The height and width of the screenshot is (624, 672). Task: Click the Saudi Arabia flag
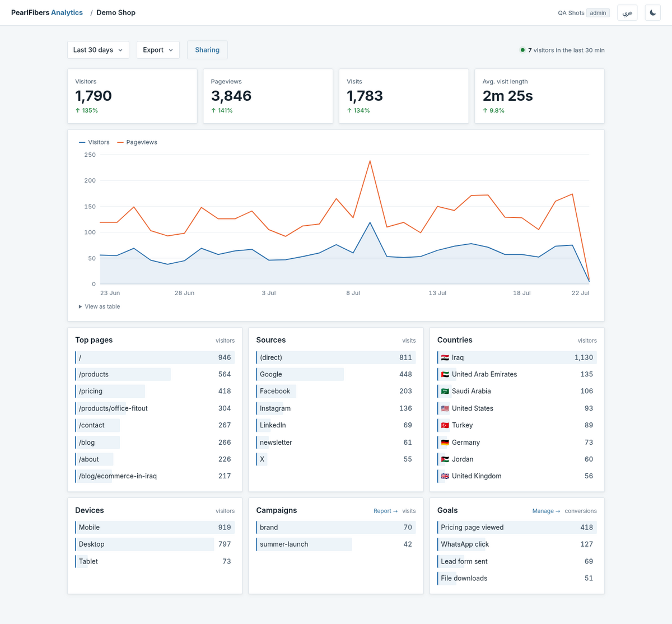445,391
